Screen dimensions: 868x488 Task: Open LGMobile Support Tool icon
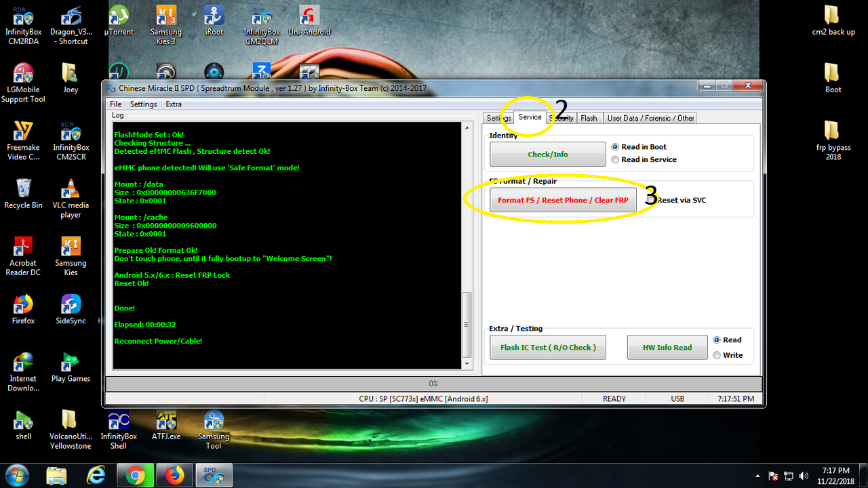pos(23,83)
